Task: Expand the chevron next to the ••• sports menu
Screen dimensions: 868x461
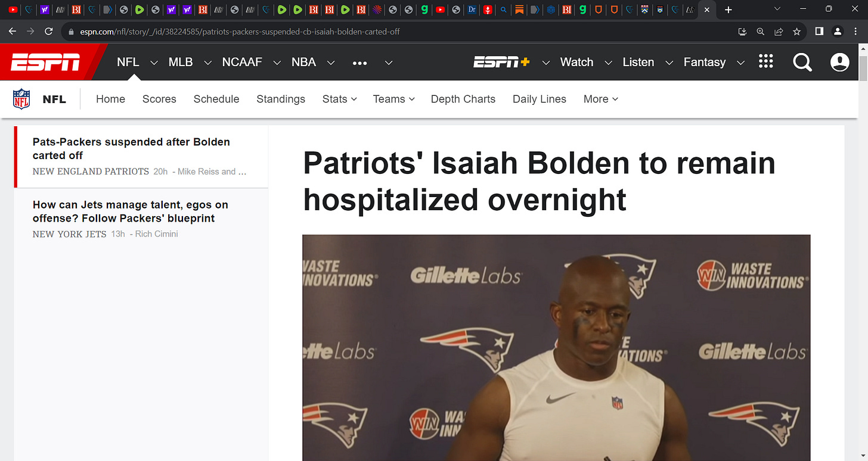Action: 389,63
